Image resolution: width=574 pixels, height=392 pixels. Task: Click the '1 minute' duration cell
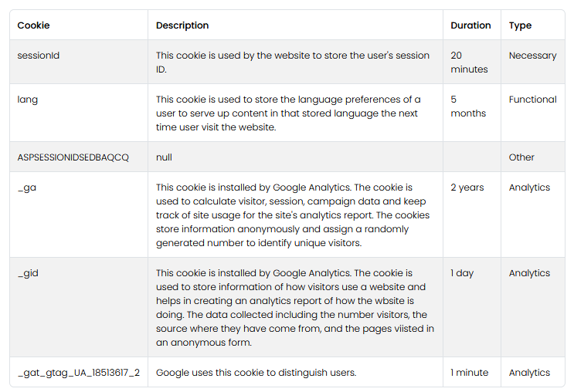(470, 373)
